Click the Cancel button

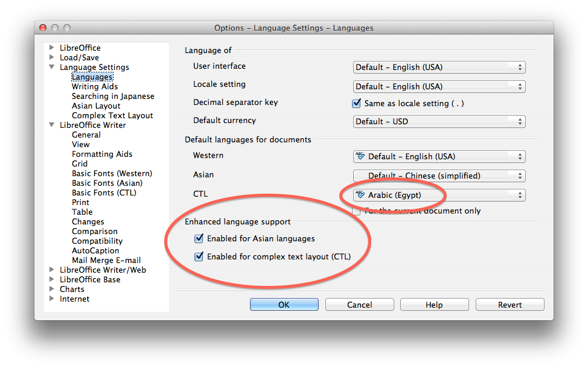click(360, 305)
